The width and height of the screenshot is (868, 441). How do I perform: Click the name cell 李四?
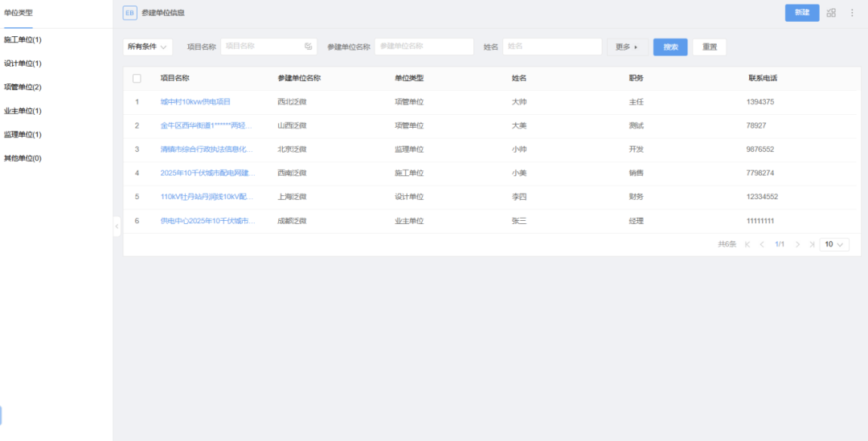pyautogui.click(x=519, y=197)
